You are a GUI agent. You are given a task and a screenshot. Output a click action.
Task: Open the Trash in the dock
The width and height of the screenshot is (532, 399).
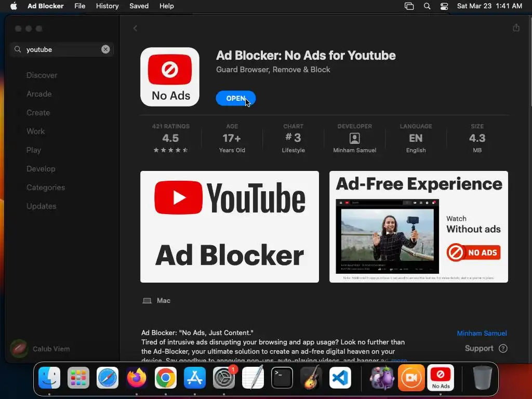coord(482,378)
